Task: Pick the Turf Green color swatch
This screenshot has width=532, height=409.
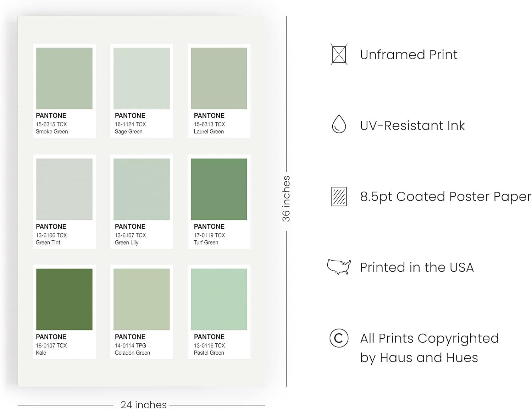Action: coord(219,189)
